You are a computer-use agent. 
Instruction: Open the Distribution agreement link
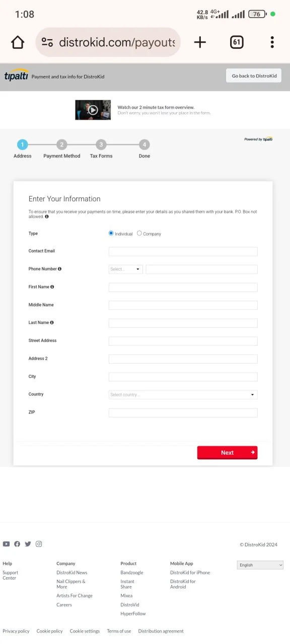161,631
